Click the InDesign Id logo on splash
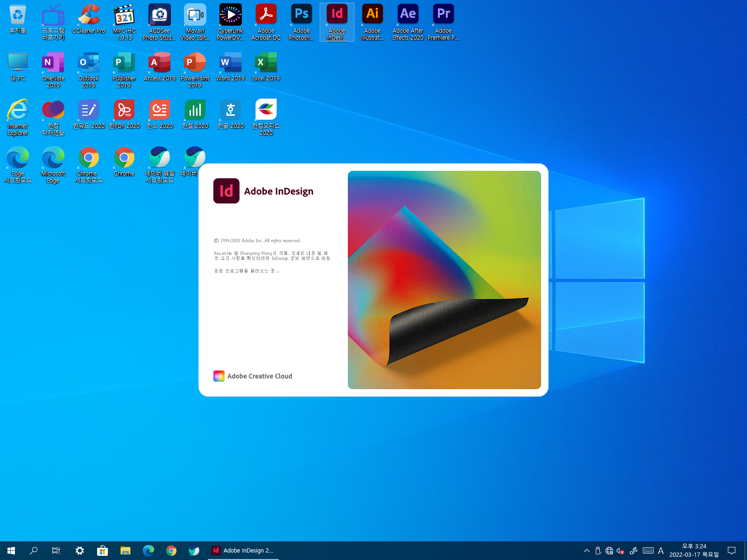Screen dimensions: 747x560 click(226, 191)
